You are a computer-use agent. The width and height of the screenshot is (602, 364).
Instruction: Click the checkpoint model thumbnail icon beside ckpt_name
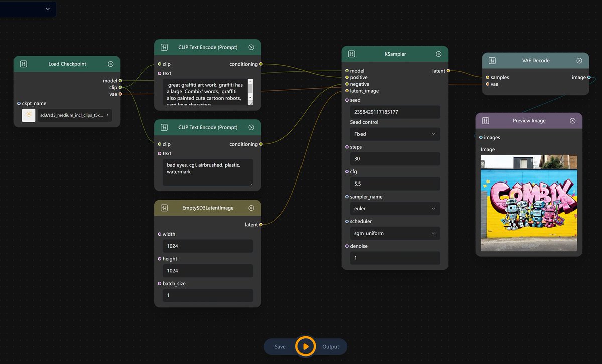click(28, 115)
